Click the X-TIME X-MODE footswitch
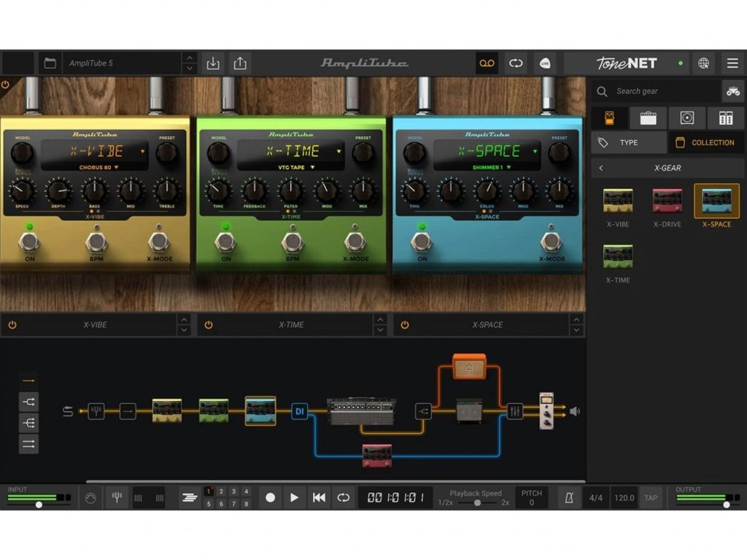Image resolution: width=747 pixels, height=560 pixels. click(x=355, y=242)
